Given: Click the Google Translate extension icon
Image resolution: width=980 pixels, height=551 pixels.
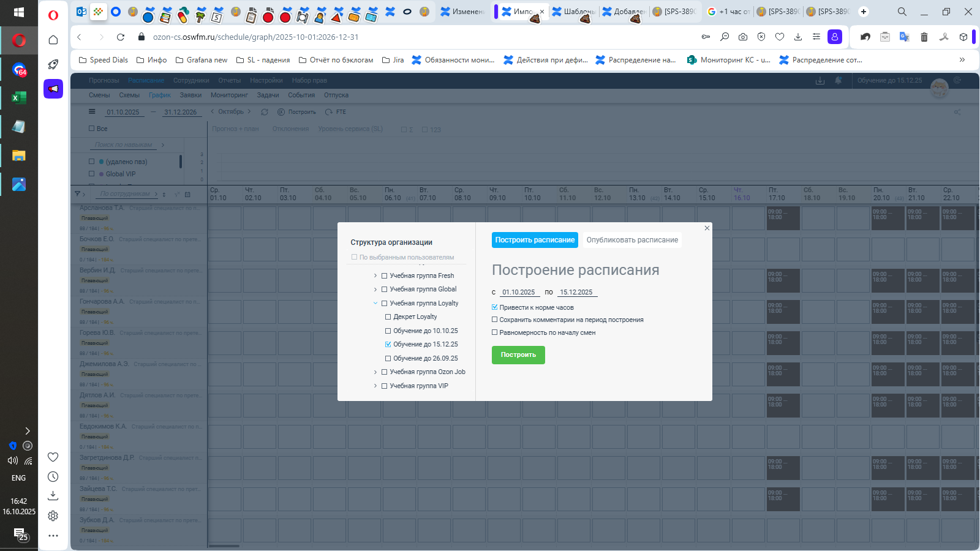Looking at the screenshot, I should [904, 37].
